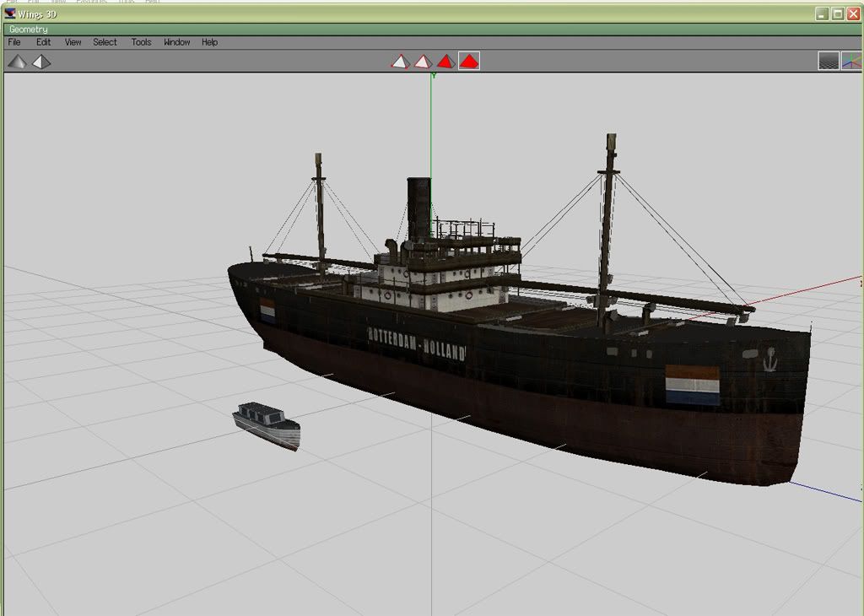Switch to face selection mode
This screenshot has height=616, width=864.
click(445, 61)
